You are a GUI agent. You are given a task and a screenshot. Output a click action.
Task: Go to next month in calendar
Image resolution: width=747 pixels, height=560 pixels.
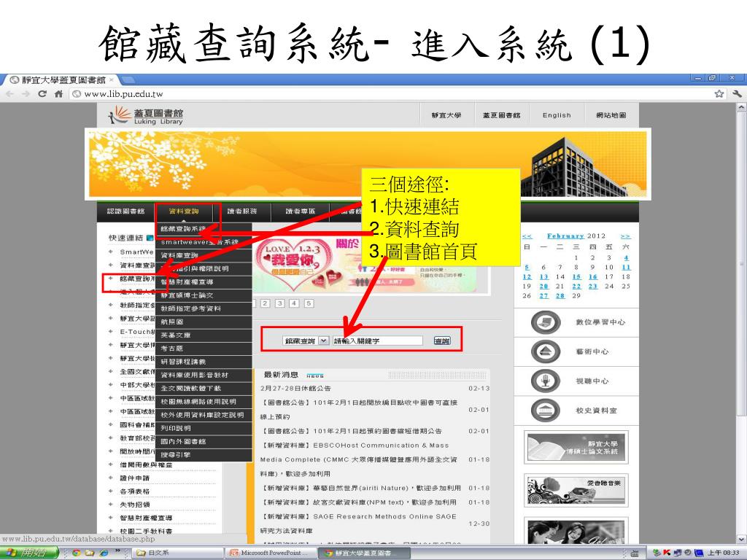pos(625,236)
